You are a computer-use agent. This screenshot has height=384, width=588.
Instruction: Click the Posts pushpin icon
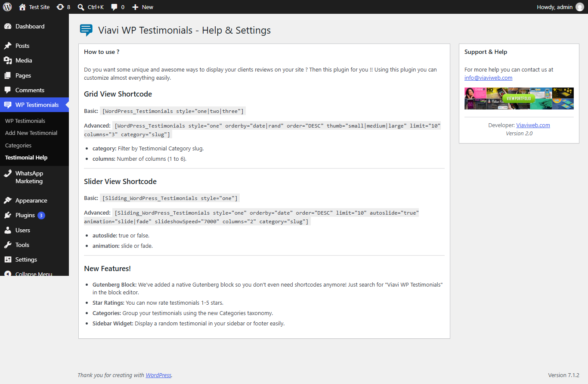coord(8,46)
